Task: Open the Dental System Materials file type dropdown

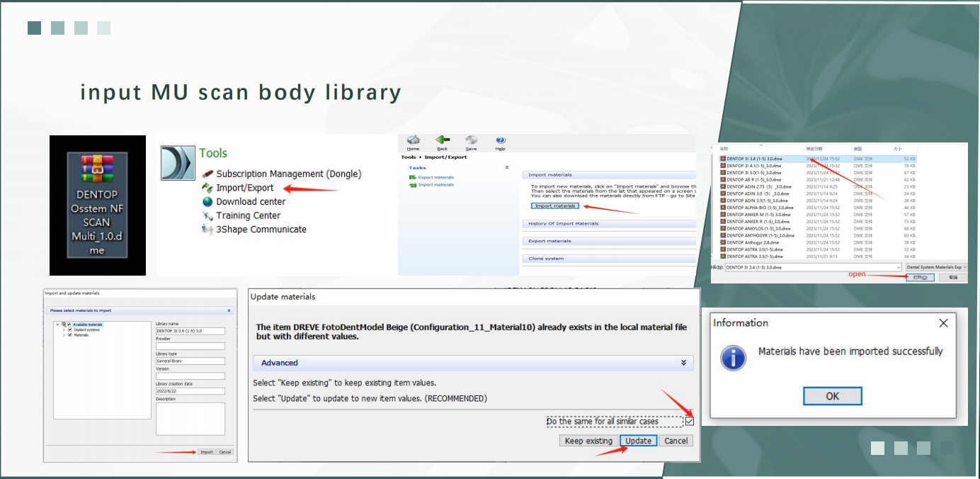Action: (936, 267)
